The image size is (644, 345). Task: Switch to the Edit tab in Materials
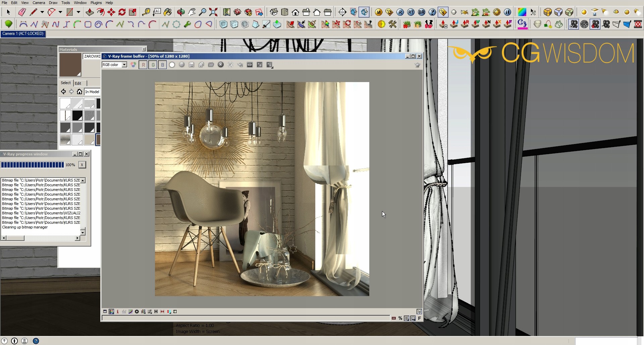tap(78, 83)
